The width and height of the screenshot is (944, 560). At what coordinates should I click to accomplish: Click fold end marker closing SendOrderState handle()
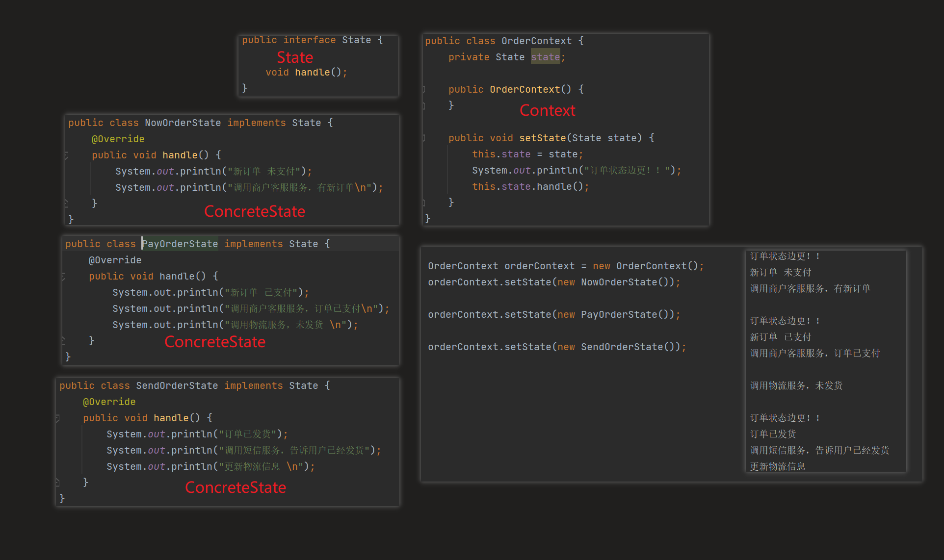click(57, 483)
